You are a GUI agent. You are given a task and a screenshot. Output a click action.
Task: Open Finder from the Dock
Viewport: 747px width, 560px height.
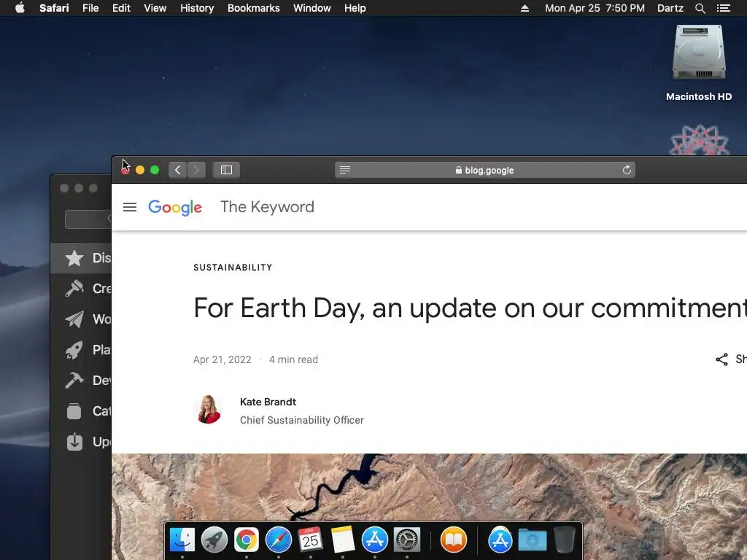pos(182,540)
